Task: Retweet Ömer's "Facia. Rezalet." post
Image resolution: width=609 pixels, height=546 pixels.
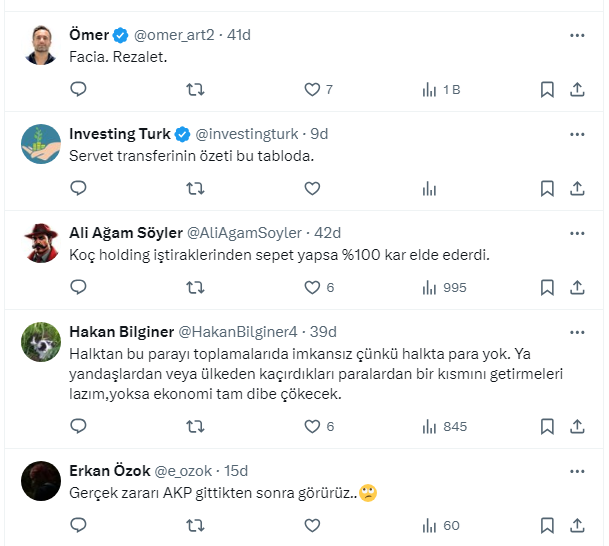Action: [196, 90]
